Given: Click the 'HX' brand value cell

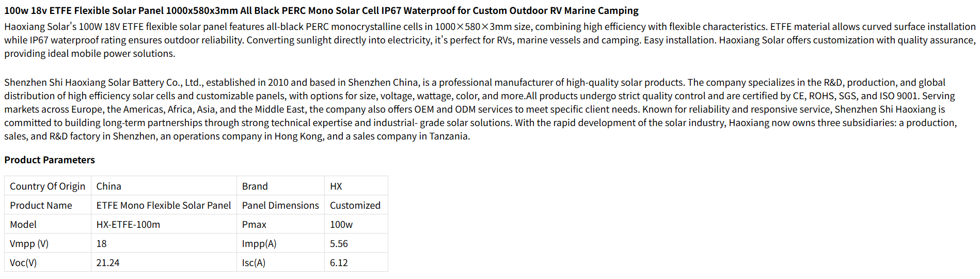Looking at the screenshot, I should click(x=336, y=186).
